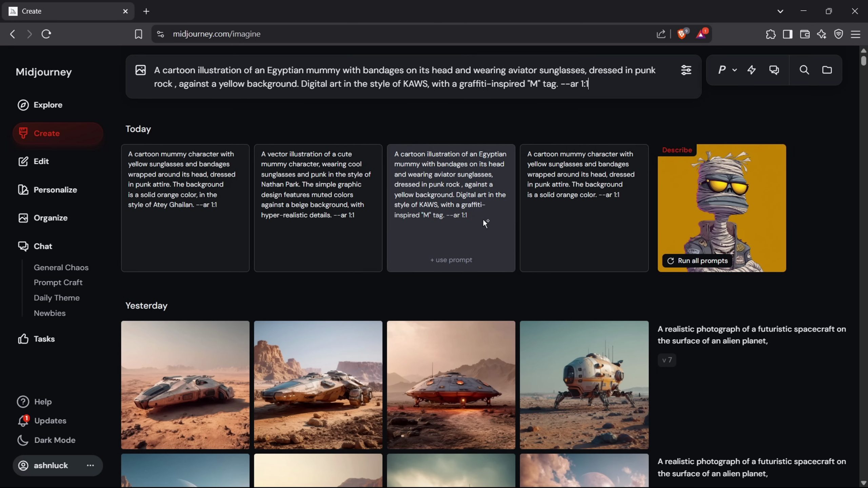The height and width of the screenshot is (488, 868).
Task: Click share icon in address bar
Action: (661, 34)
